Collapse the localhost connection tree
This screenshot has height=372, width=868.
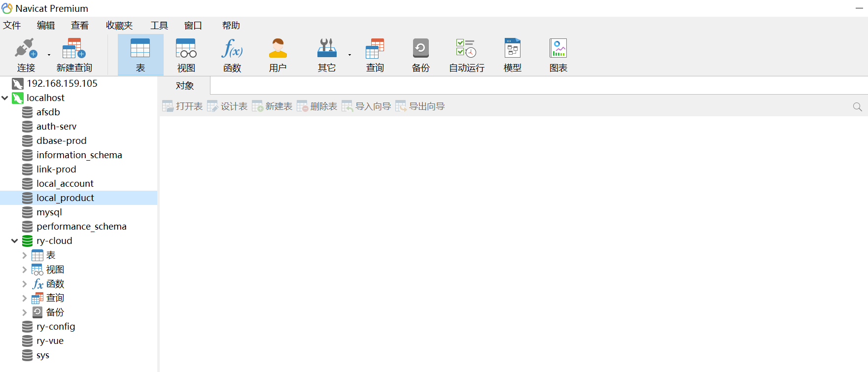[5, 98]
